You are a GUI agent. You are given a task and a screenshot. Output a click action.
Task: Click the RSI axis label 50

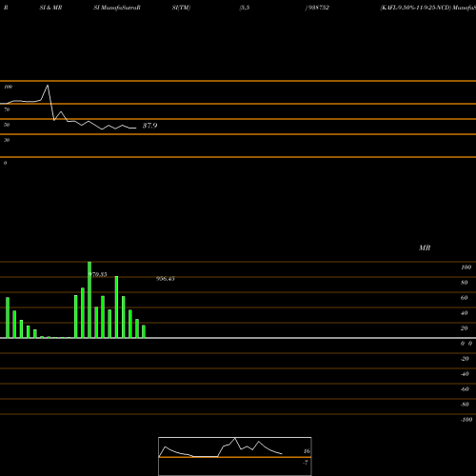click(x=7, y=125)
